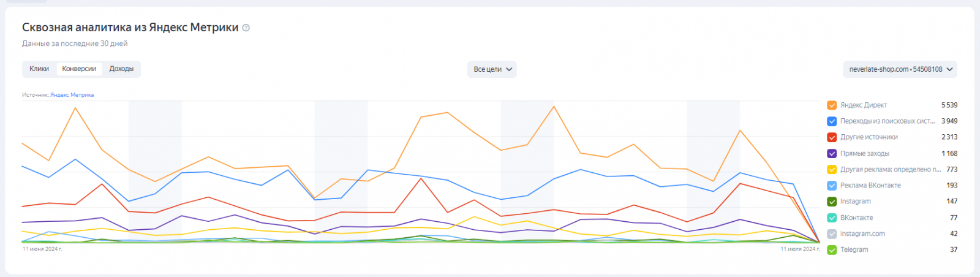The image size is (980, 277).
Task: Toggle the yellow Другая реклама checkbox
Action: 832,170
